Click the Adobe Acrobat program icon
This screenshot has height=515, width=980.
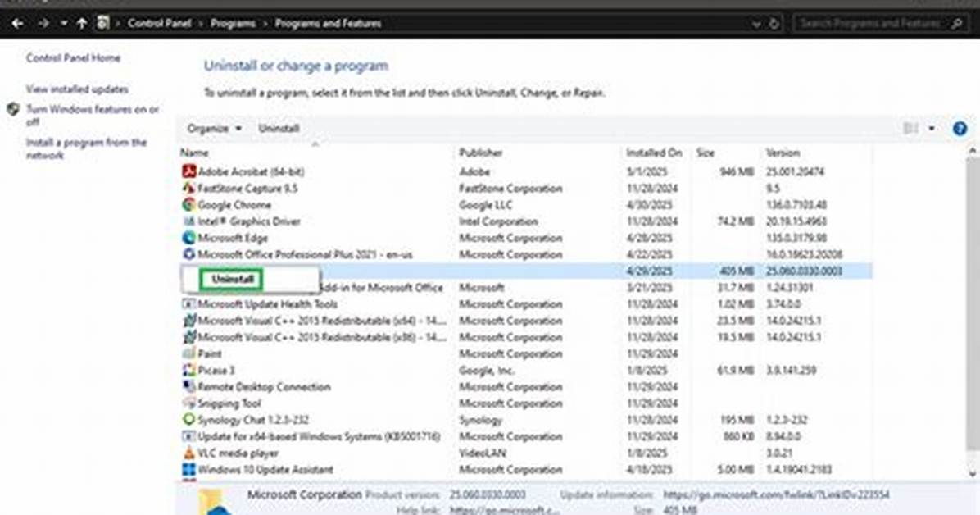188,171
